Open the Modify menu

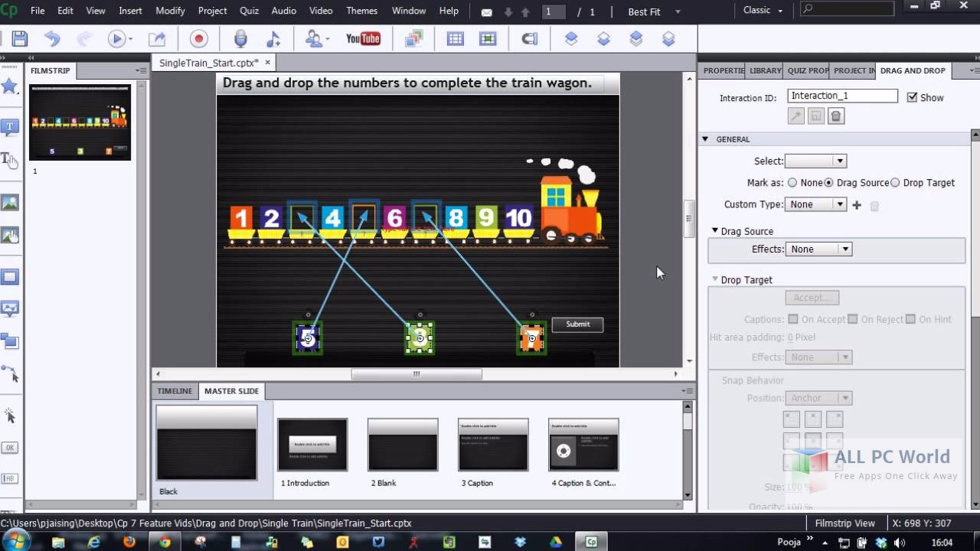click(170, 11)
